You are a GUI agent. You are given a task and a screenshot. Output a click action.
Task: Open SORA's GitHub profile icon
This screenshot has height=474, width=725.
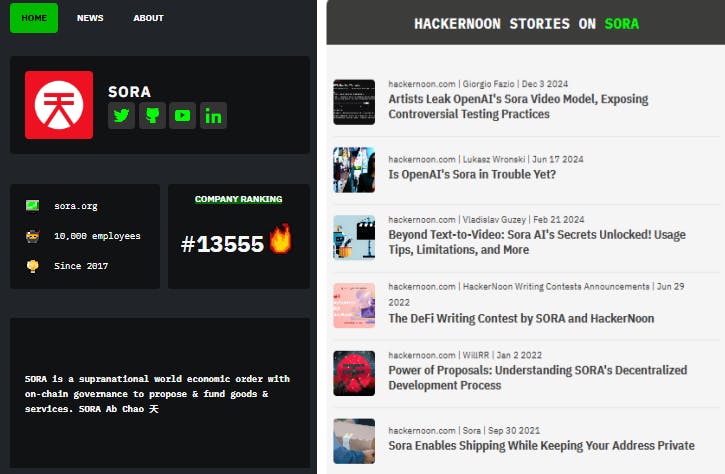coord(152,116)
